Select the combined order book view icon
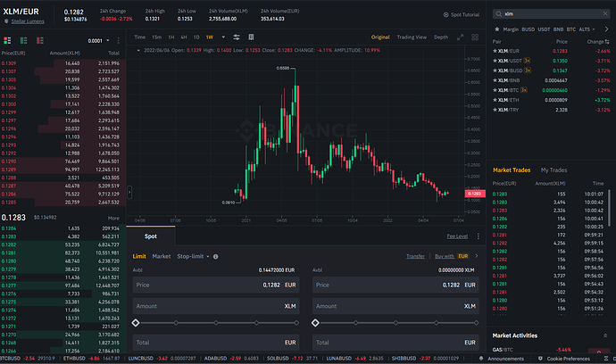The image size is (616, 364). [7, 40]
